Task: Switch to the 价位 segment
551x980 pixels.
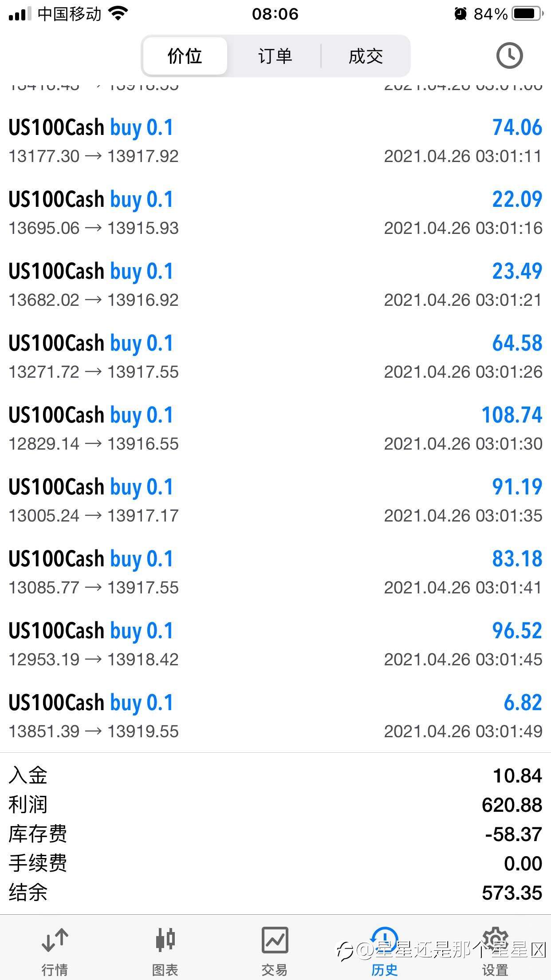Action: 185,56
